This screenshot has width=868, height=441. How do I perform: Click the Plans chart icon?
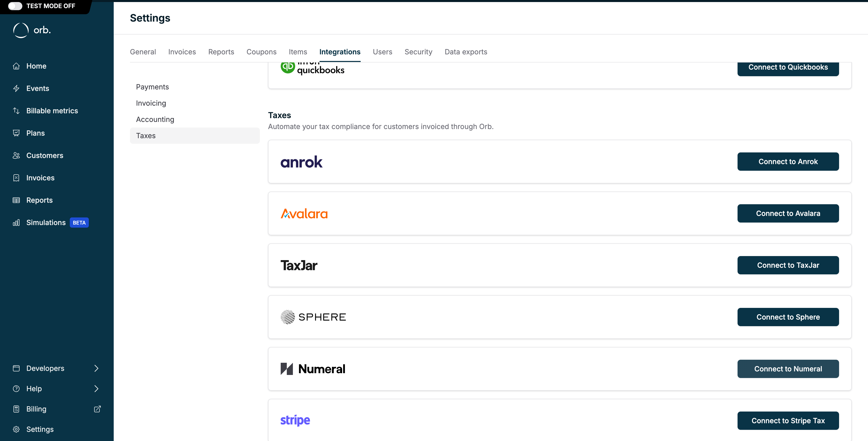(16, 133)
